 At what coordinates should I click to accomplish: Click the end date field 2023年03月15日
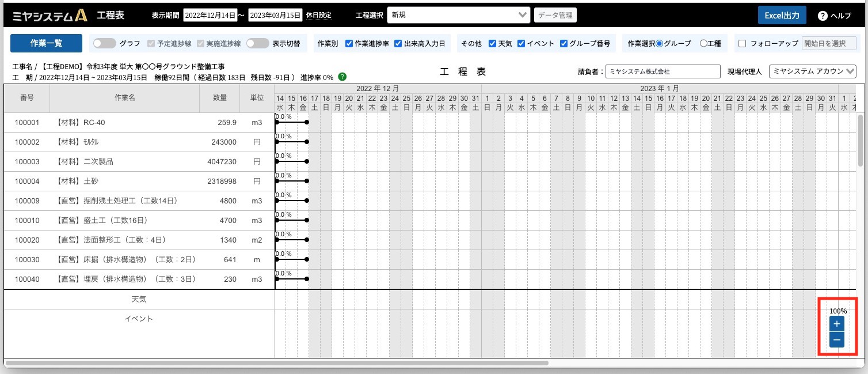[275, 16]
